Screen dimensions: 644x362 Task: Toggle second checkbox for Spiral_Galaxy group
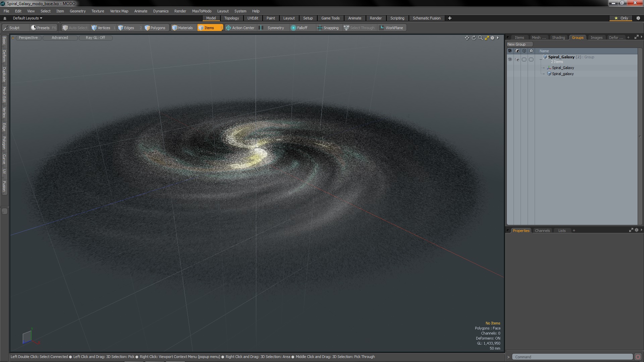(x=531, y=59)
